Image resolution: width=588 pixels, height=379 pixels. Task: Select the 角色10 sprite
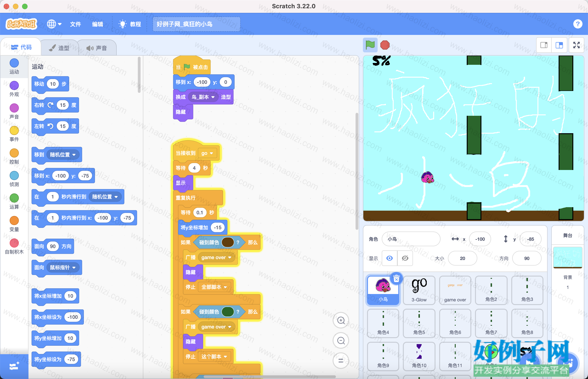(x=419, y=356)
